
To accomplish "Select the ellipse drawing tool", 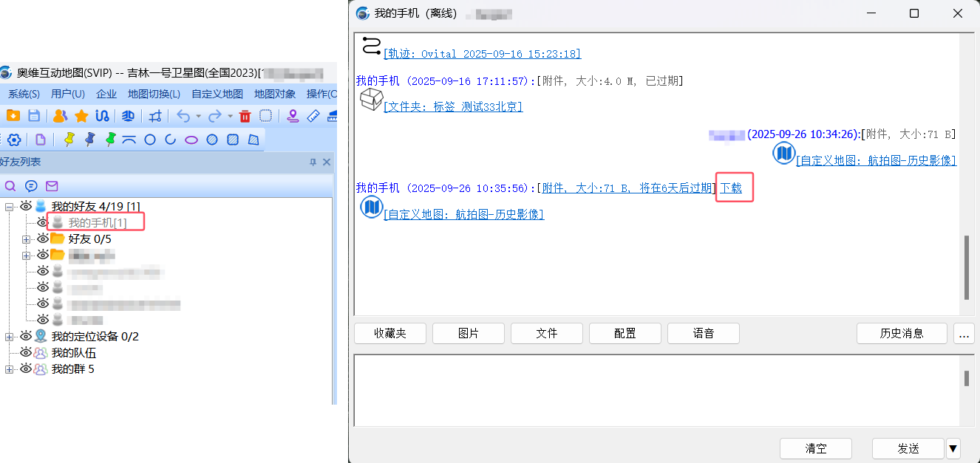I will point(191,140).
